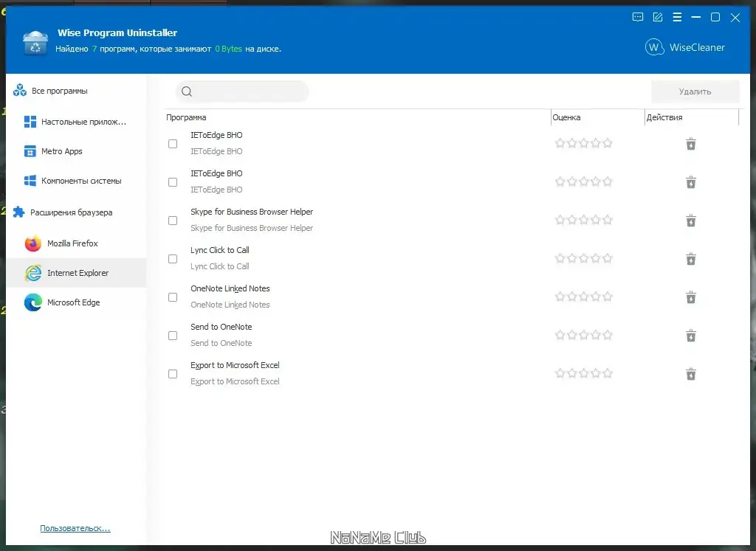This screenshot has width=756, height=551.
Task: Click the WiseCleaner logo
Action: 684,47
